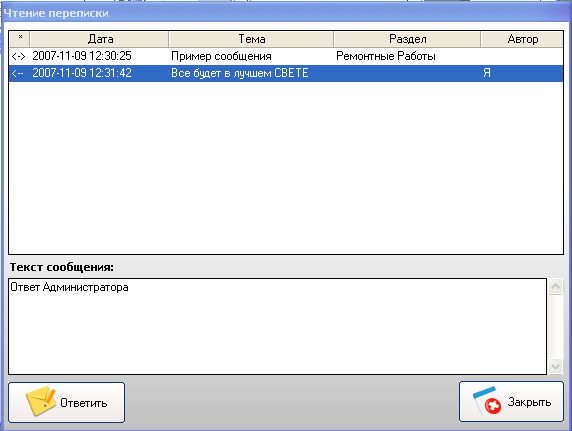Click empty area of the message list

(286, 168)
